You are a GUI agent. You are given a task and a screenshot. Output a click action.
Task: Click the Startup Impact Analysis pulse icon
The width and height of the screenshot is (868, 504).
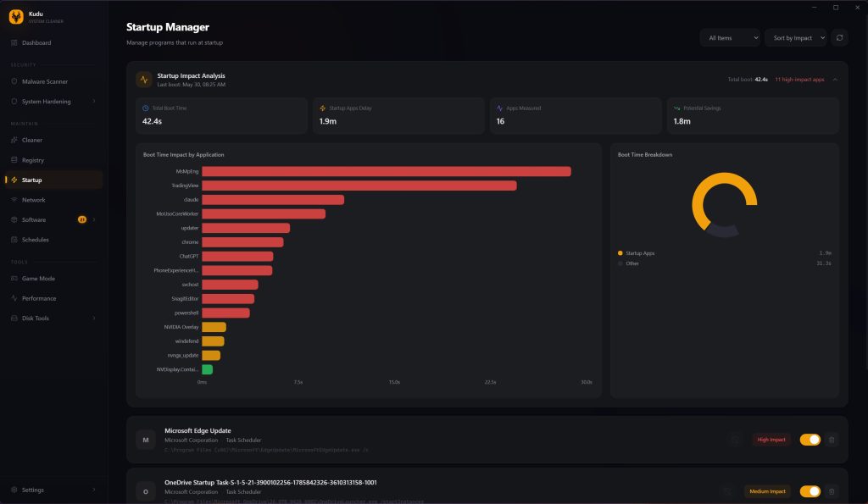point(144,80)
